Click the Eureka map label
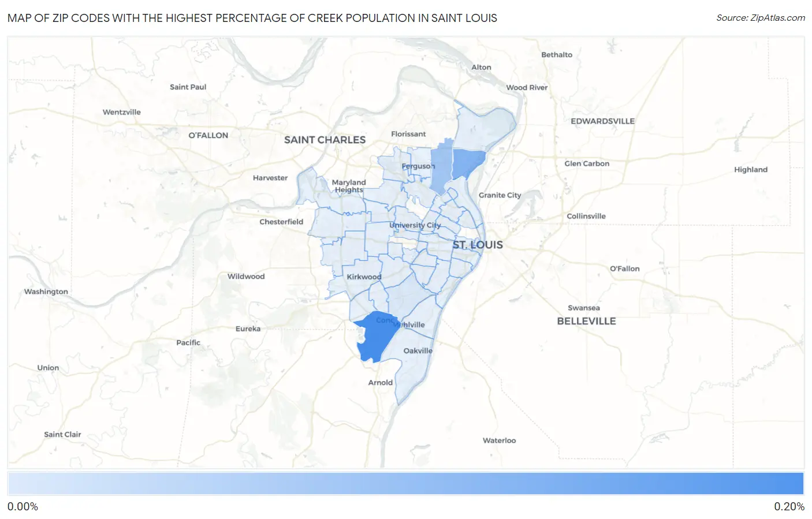Image resolution: width=812 pixels, height=519 pixels. click(248, 328)
